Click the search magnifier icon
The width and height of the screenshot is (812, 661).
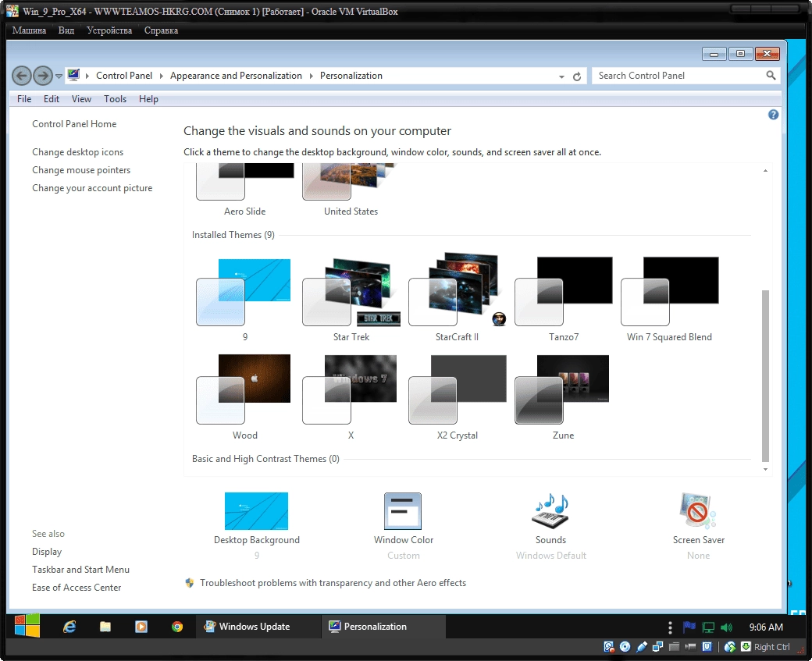click(x=771, y=76)
